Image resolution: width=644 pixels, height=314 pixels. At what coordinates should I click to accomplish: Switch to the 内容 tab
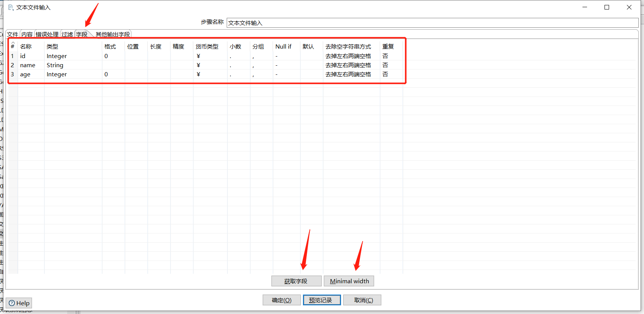[27, 34]
